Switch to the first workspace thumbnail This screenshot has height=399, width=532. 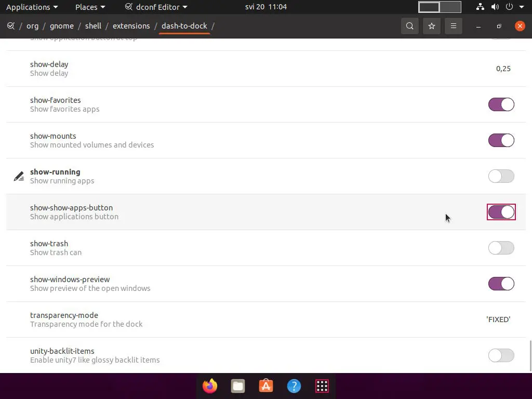tap(429, 7)
